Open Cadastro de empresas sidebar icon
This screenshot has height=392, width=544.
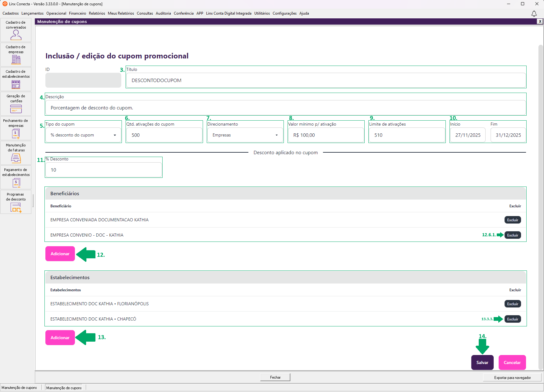[x=16, y=55]
